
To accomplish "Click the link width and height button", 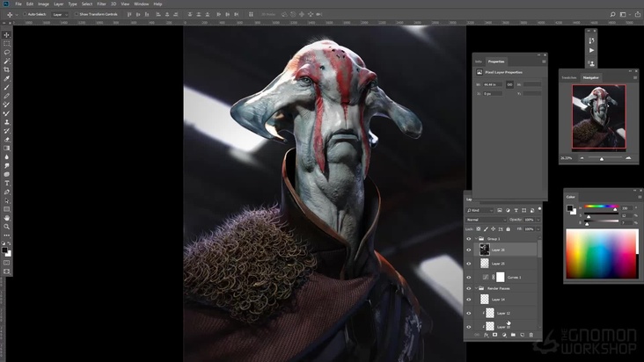I will click(509, 84).
